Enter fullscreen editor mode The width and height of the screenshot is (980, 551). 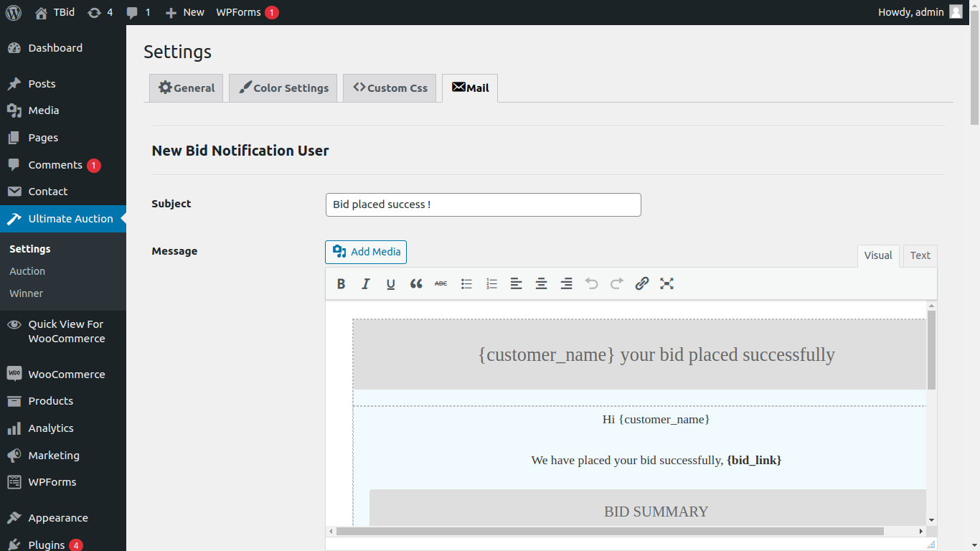coord(666,284)
